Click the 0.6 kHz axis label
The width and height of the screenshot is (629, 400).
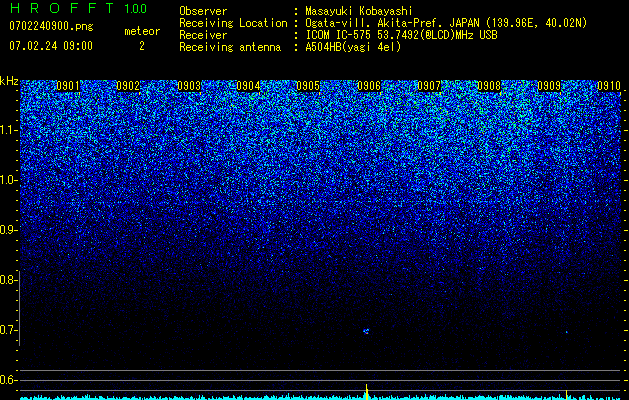(9, 380)
